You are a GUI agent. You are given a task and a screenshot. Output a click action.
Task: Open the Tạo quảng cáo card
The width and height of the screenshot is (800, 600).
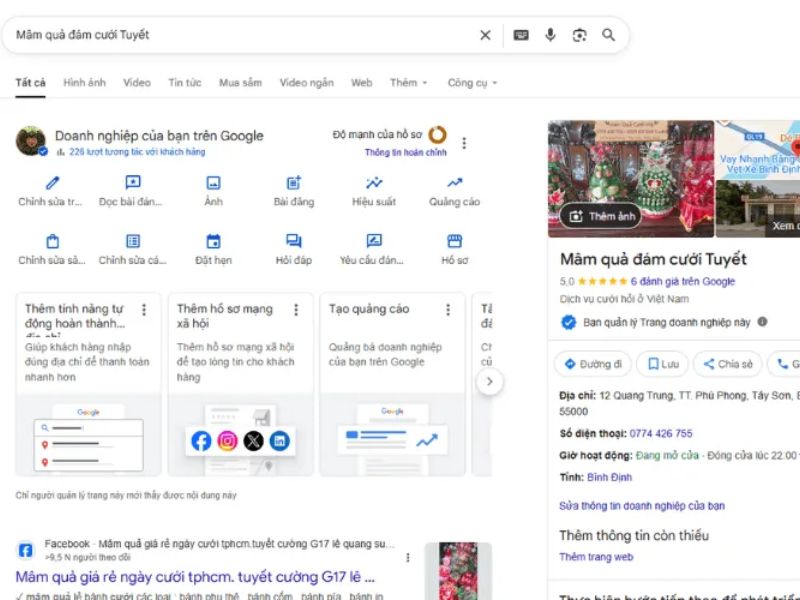point(392,384)
